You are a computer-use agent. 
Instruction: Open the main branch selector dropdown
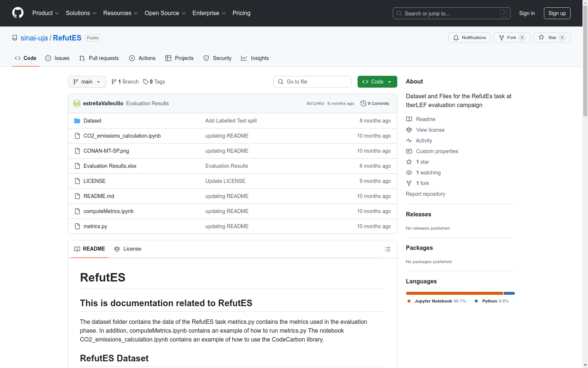pyautogui.click(x=87, y=82)
